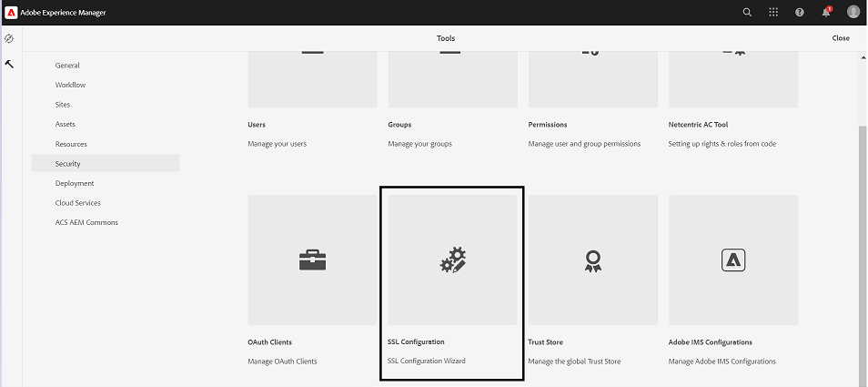Open the Netcentric AC Tool link
The height and width of the screenshot is (387, 868).
pos(698,125)
